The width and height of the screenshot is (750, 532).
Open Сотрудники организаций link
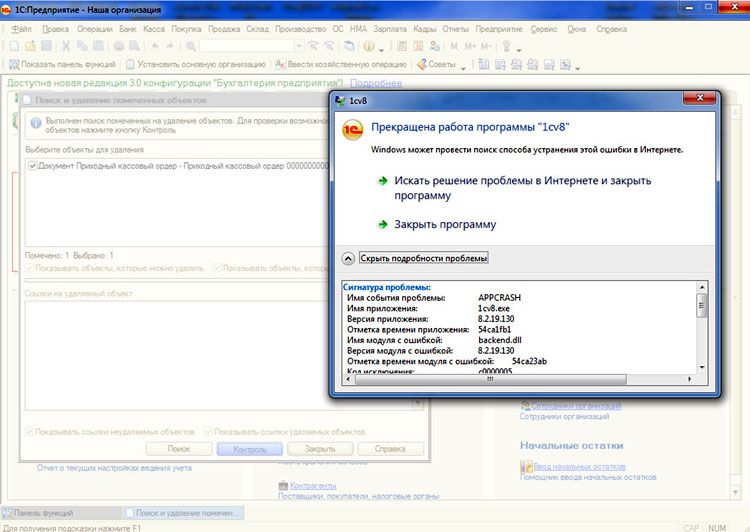[x=576, y=406]
